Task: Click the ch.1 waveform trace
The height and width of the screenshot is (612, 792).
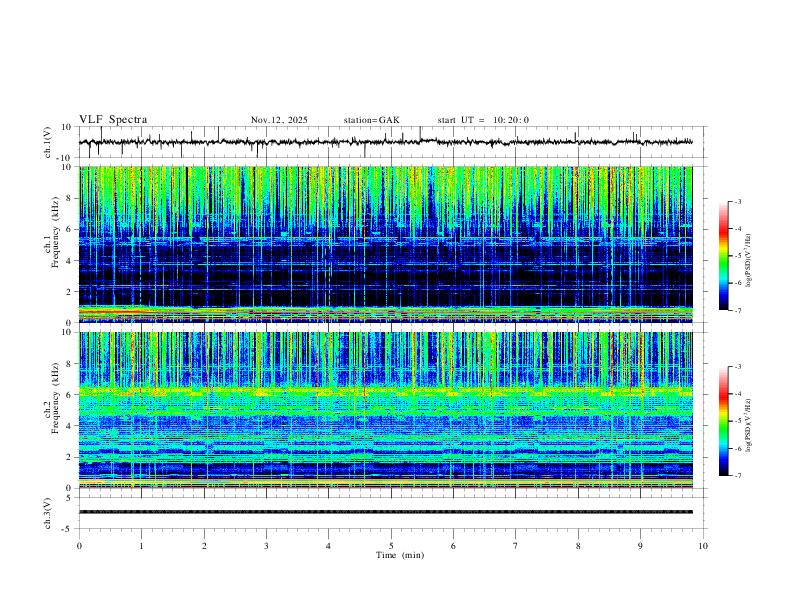Action: click(x=385, y=142)
